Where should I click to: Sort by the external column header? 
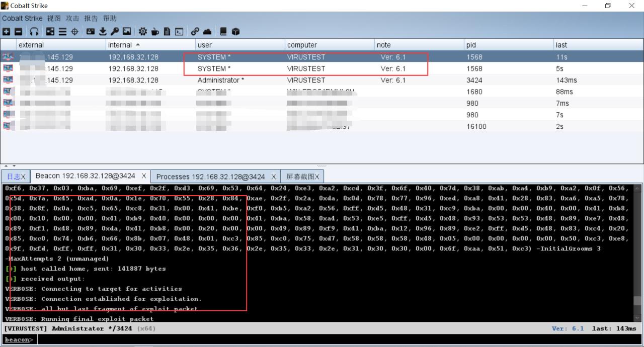(61, 45)
